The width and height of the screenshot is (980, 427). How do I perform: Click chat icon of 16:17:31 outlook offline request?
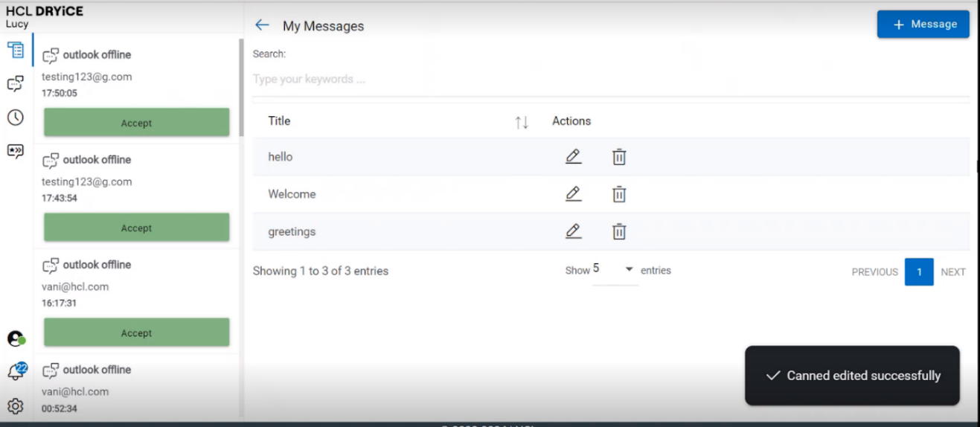[51, 266]
